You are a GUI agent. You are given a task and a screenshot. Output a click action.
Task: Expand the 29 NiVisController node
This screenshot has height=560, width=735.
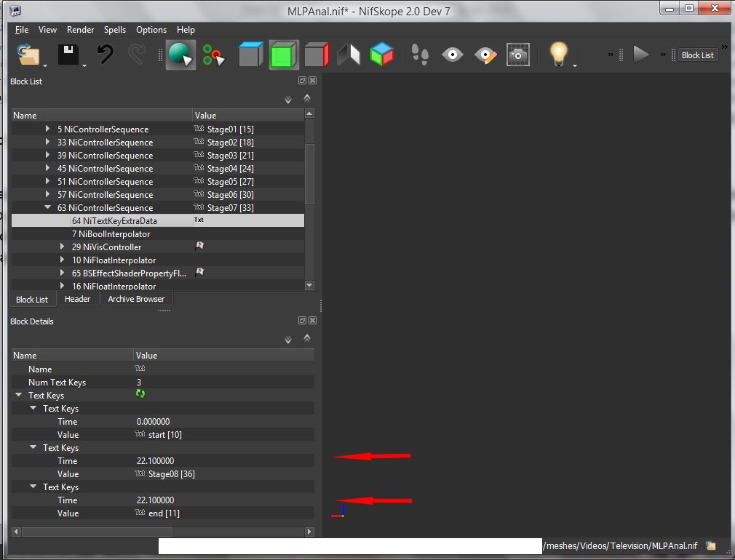point(63,247)
